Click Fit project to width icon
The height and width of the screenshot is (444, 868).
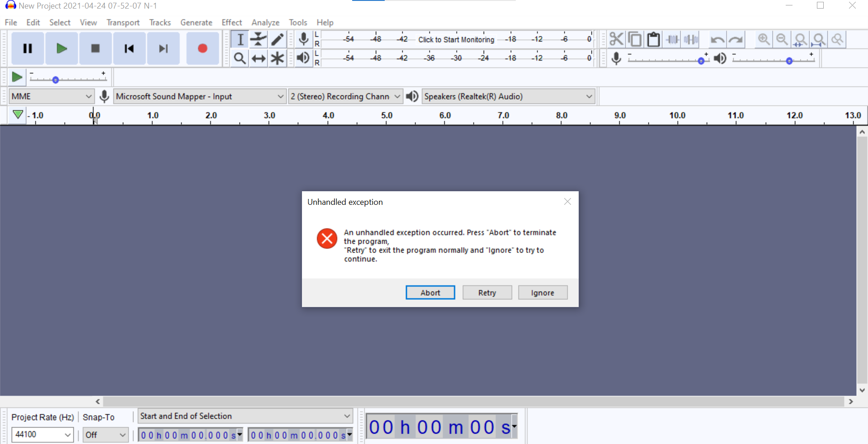pos(819,40)
